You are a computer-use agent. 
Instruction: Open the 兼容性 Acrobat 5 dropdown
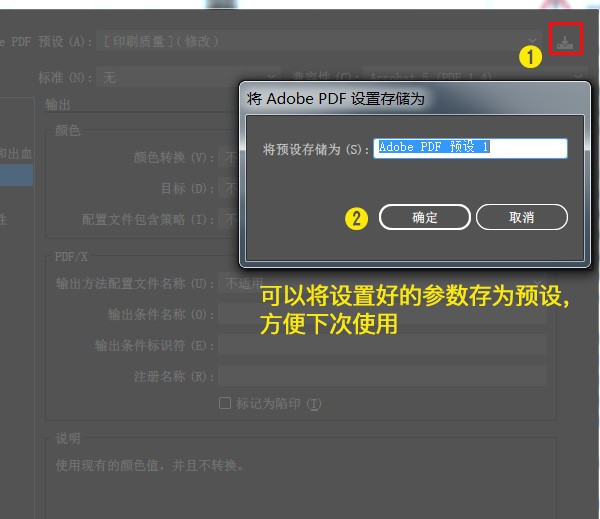(474, 77)
